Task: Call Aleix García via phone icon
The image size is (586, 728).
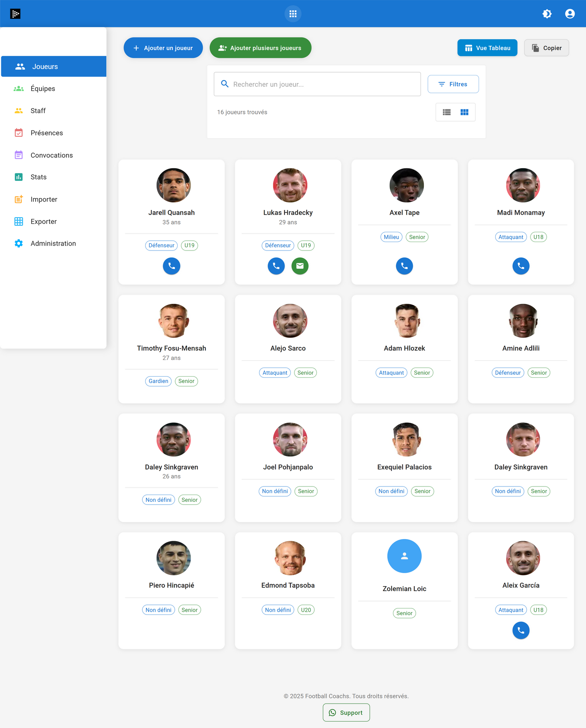Action: tap(521, 630)
